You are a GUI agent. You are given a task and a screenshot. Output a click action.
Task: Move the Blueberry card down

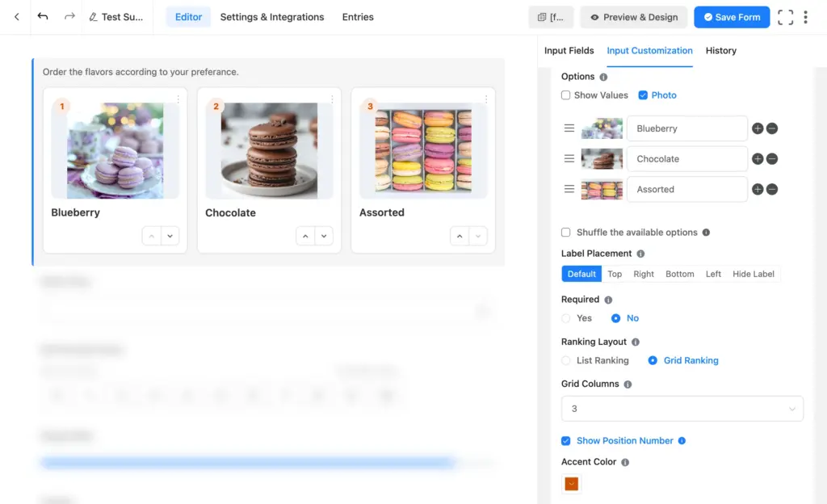(x=170, y=236)
